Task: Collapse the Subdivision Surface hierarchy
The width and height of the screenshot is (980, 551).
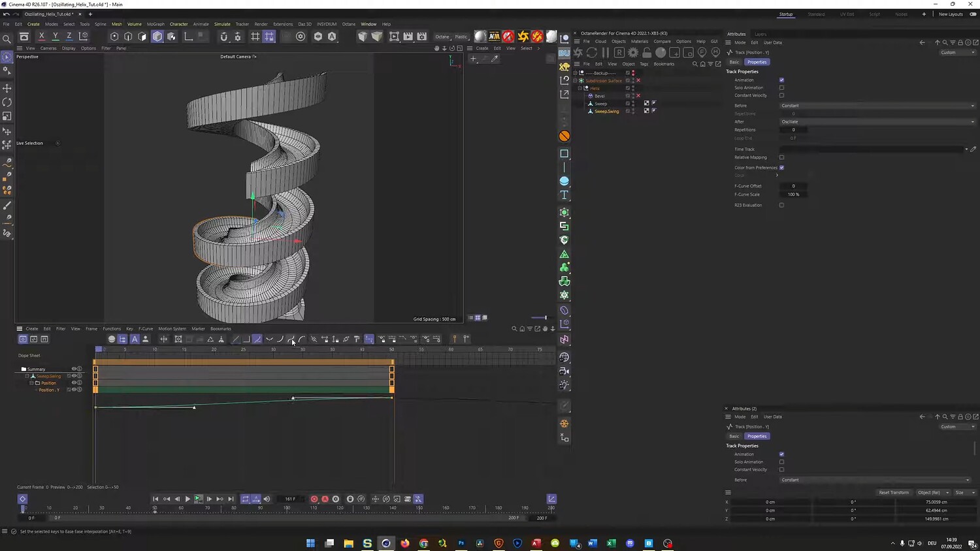Action: pos(576,81)
